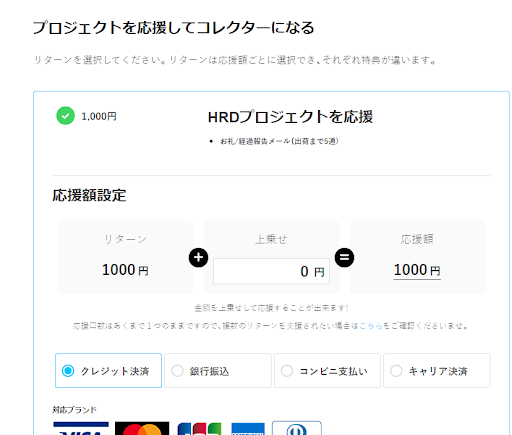This screenshot has width=512, height=435.
Task: Click the VISA brand logo
Action: [x=81, y=428]
